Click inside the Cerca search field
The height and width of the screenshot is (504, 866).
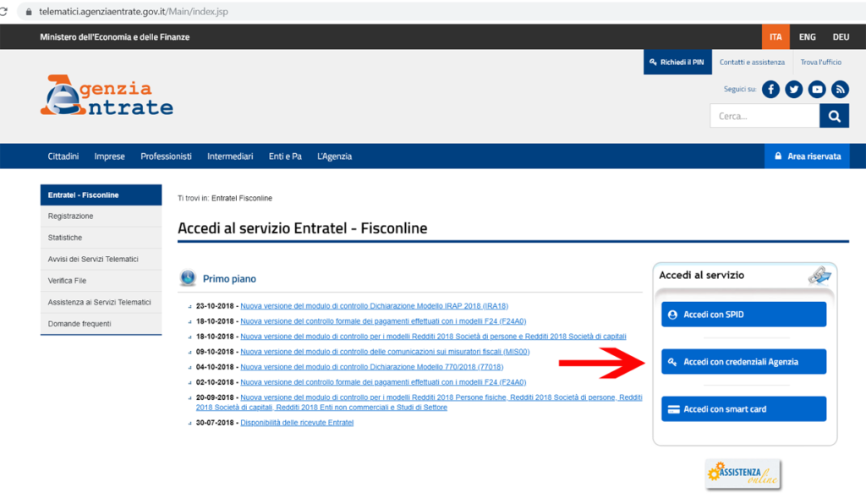(x=765, y=116)
